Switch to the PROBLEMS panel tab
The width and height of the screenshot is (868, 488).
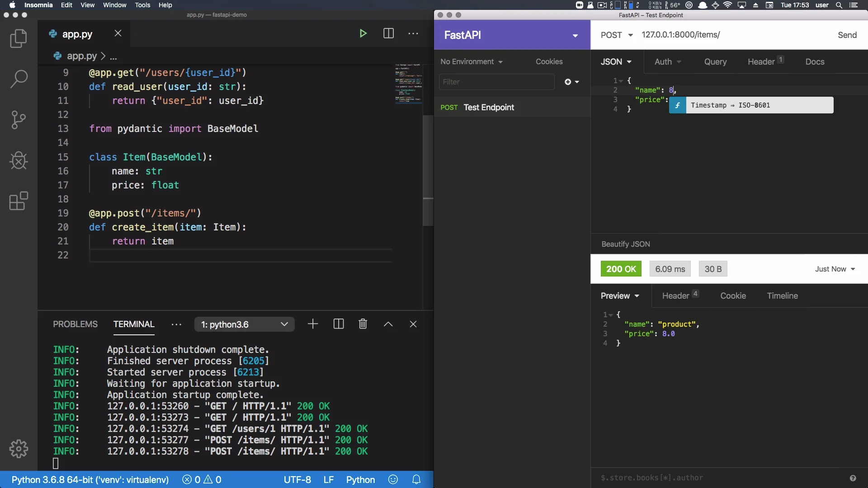coord(75,324)
